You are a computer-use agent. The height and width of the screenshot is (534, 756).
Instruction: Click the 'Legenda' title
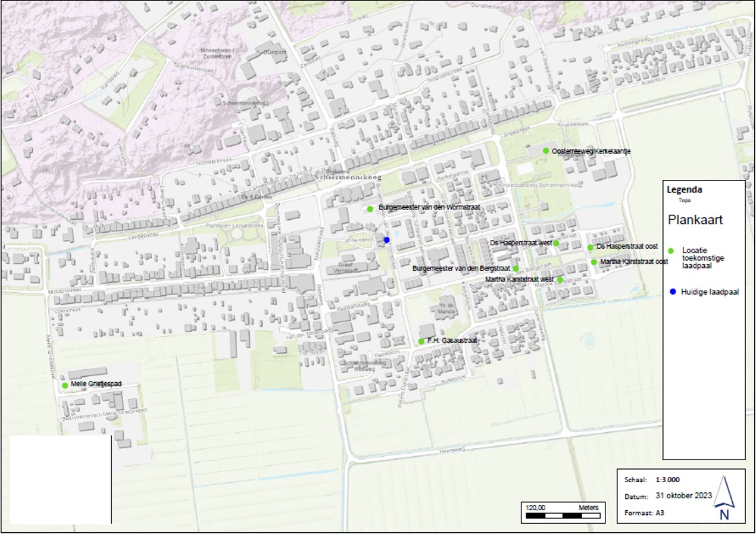(x=684, y=191)
